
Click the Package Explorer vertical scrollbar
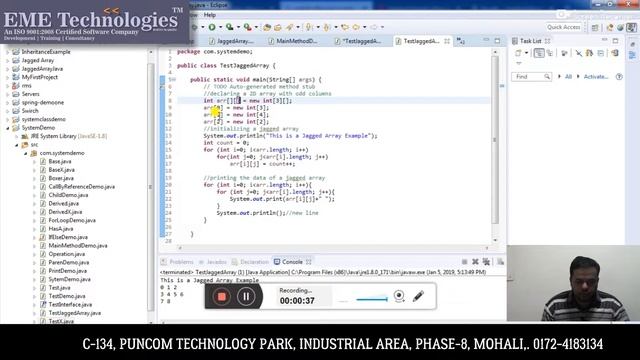tap(150, 187)
